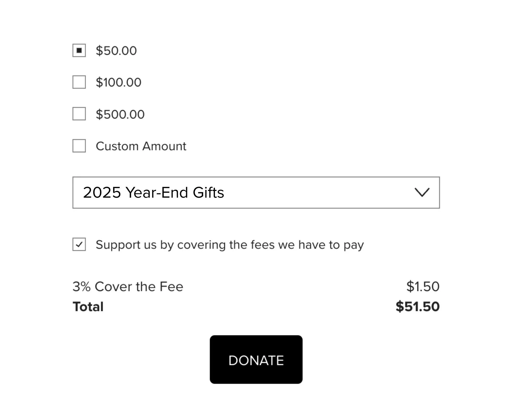Open the 2025 Year-End Gifts dropdown

point(256,192)
